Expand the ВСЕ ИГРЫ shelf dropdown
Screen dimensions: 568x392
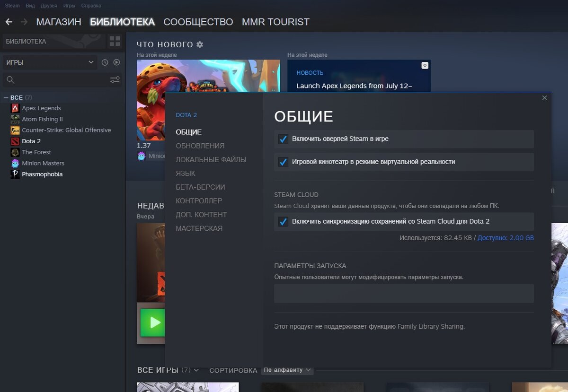(x=196, y=370)
